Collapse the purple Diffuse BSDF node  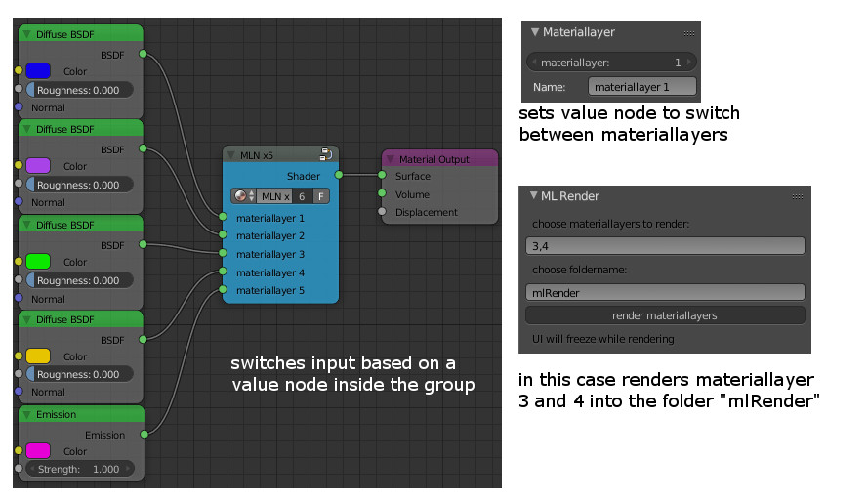[x=26, y=129]
